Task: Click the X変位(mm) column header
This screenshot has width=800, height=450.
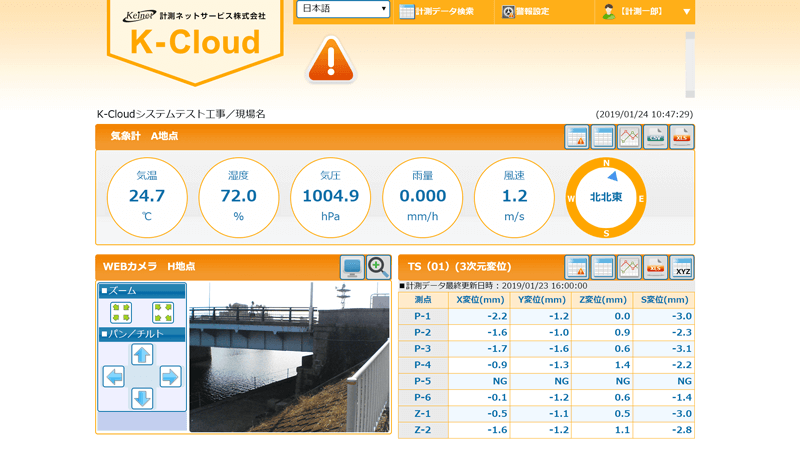Action: pyautogui.click(x=480, y=300)
